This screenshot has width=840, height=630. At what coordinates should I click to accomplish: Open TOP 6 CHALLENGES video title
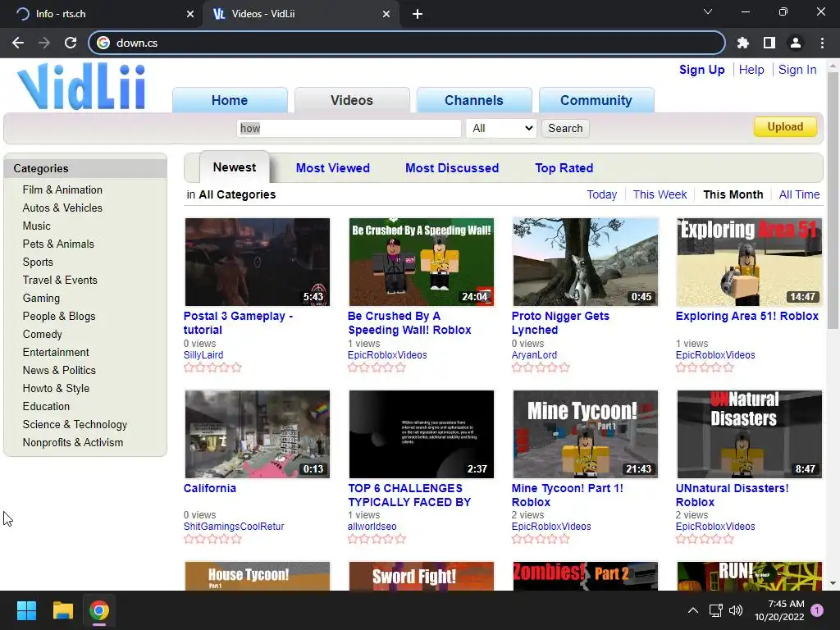[409, 495]
